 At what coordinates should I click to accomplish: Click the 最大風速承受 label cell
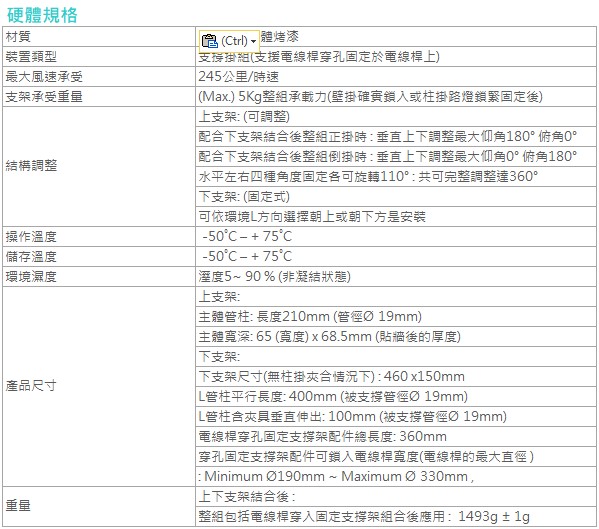[x=99, y=77]
